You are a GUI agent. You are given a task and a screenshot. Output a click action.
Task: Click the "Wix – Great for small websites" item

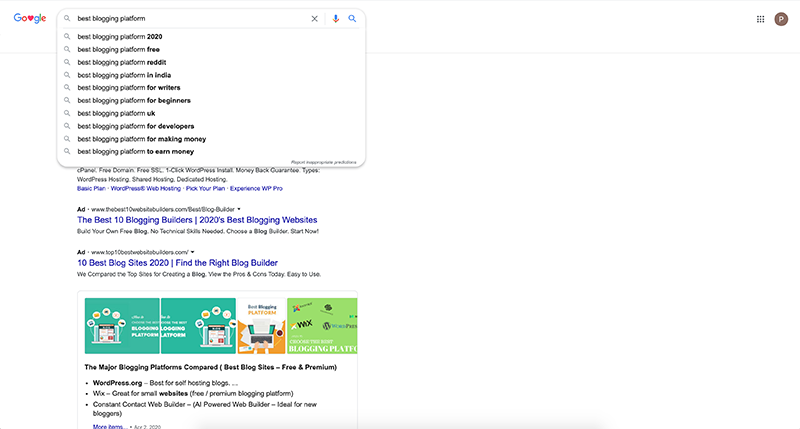(x=193, y=394)
